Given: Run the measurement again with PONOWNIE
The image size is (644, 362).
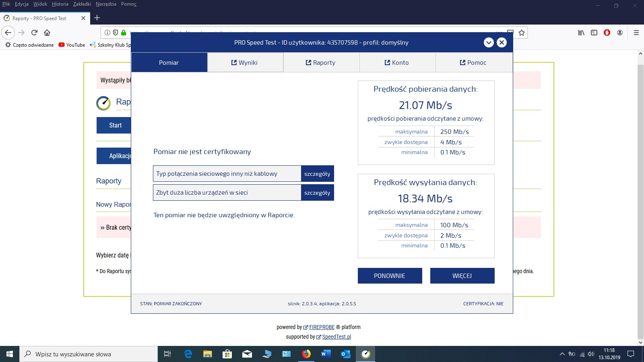Looking at the screenshot, I should click(x=390, y=276).
